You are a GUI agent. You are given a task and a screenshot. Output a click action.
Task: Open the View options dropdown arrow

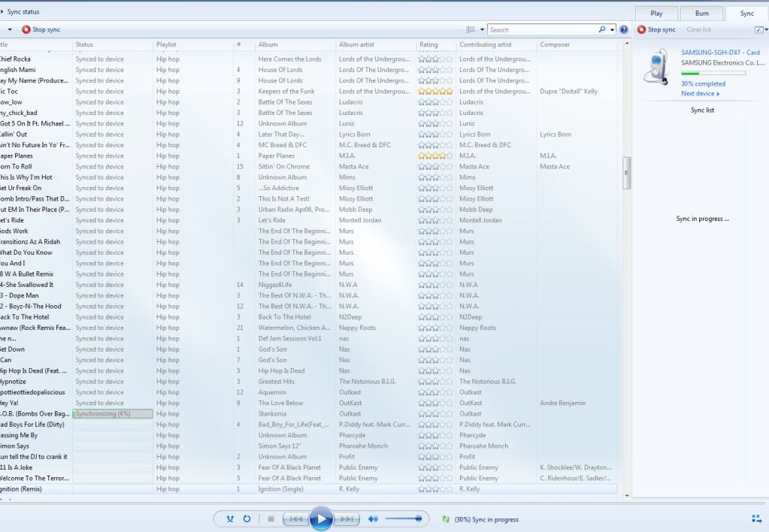click(482, 29)
